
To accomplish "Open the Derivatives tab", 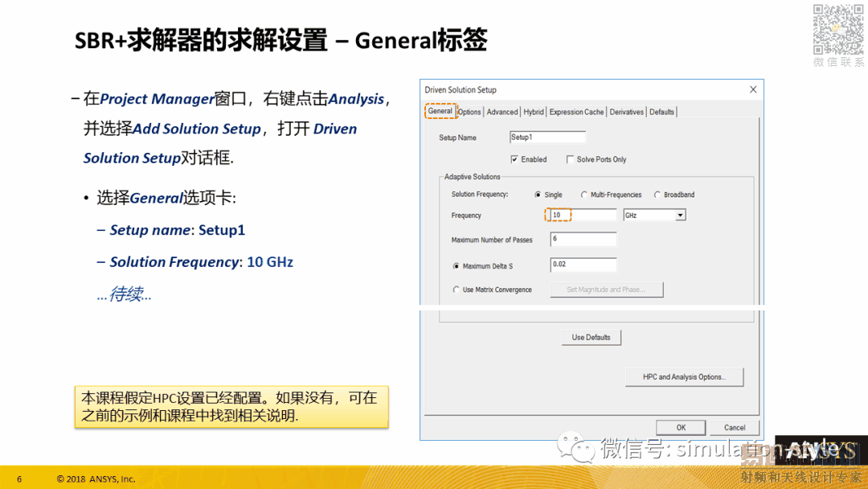I will [x=627, y=112].
